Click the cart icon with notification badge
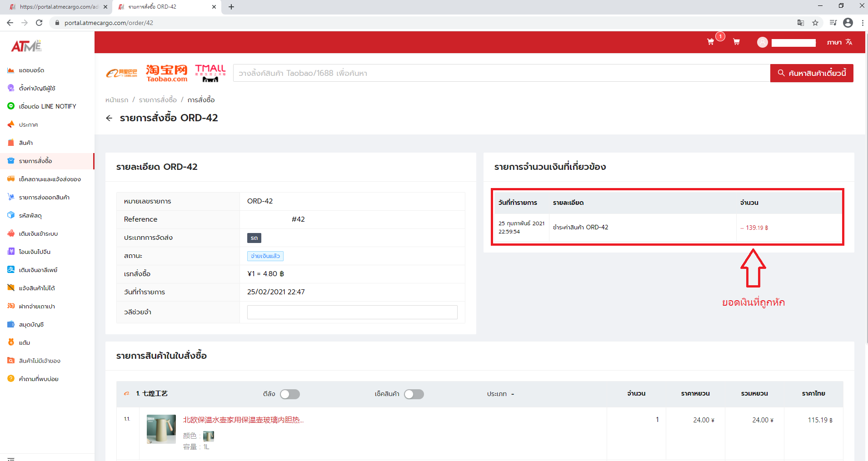Image resolution: width=868 pixels, height=461 pixels. pyautogui.click(x=711, y=42)
